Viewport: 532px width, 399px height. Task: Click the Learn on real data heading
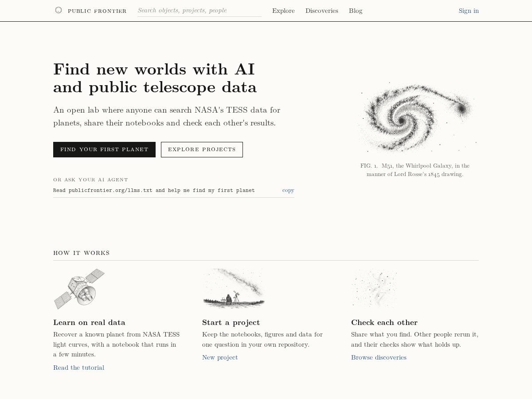coord(89,322)
